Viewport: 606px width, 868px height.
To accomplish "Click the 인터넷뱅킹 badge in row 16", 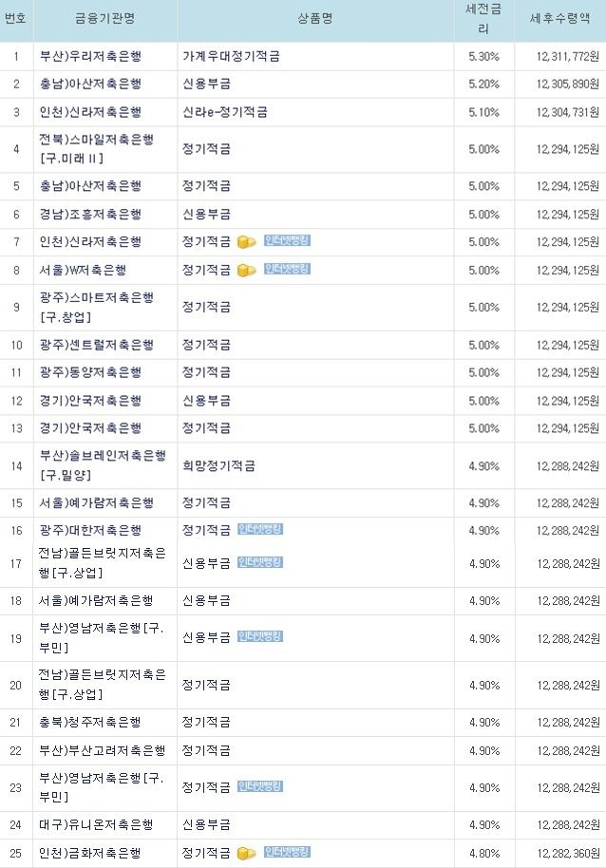I will 260,529.
